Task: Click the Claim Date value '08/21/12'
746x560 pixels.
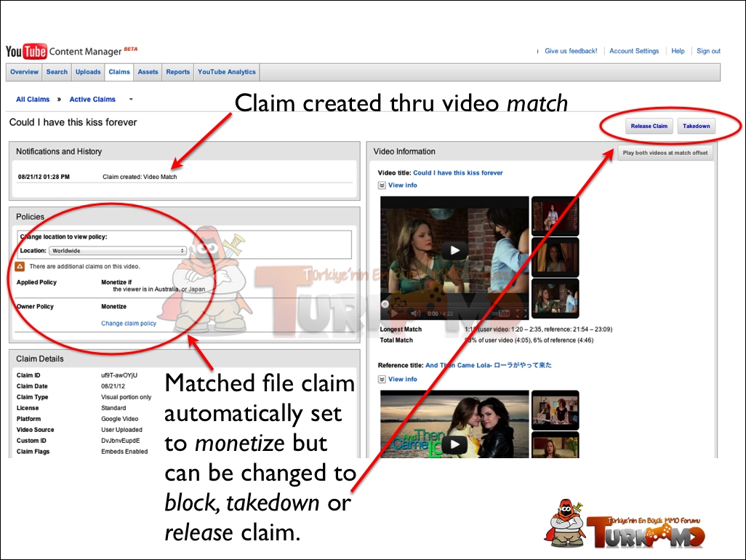Action: coord(113,386)
